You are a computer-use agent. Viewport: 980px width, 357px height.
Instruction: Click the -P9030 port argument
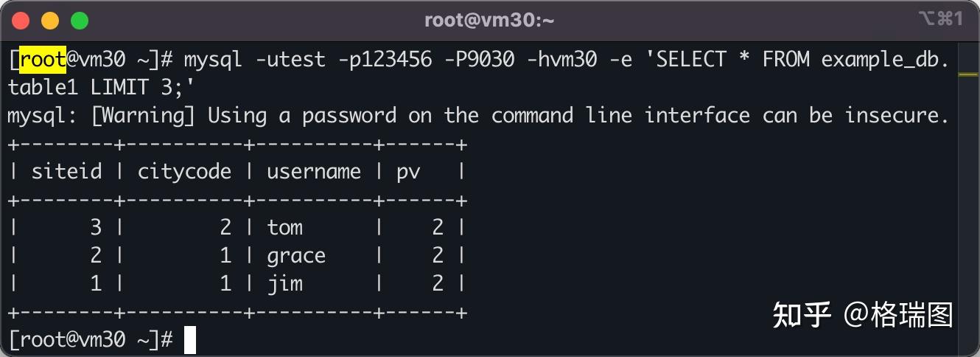[479, 59]
